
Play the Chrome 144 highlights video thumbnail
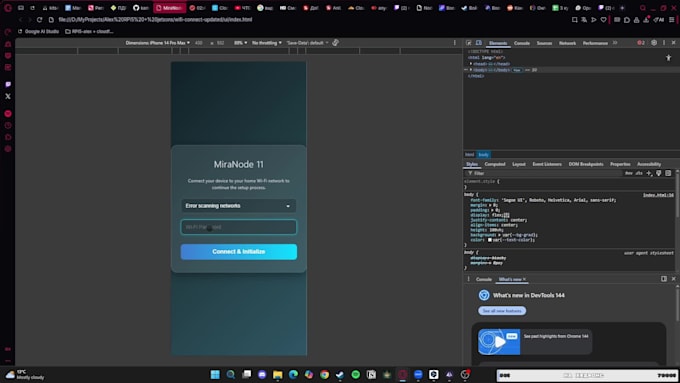(499, 342)
